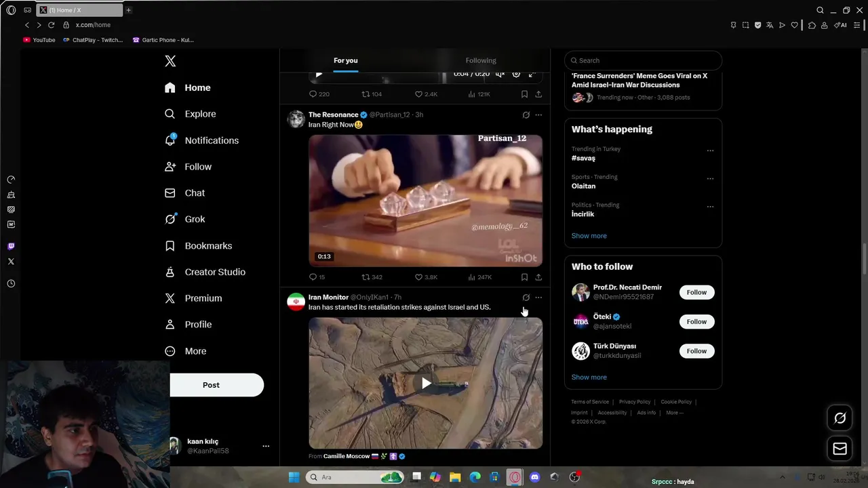Like The Resonance post with 3.8K likes
The width and height of the screenshot is (868, 488).
point(426,277)
